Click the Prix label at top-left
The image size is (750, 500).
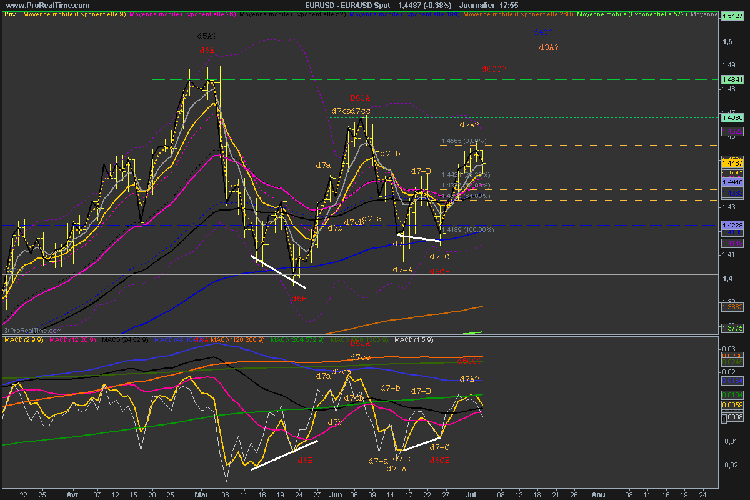point(8,16)
